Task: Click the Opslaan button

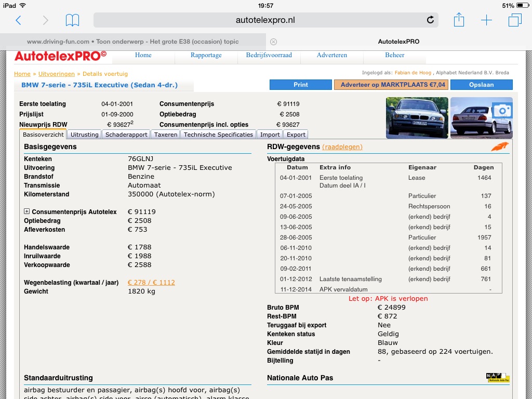Action: (482, 85)
